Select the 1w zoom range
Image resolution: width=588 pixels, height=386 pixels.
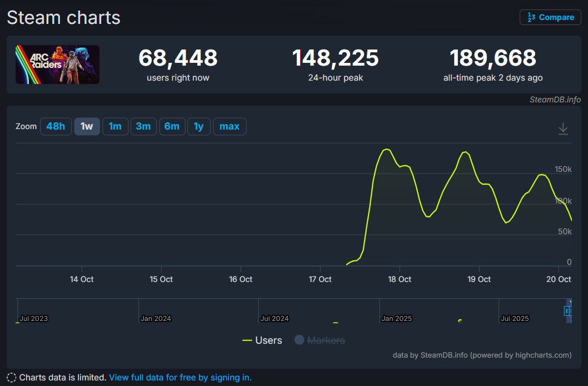87,126
